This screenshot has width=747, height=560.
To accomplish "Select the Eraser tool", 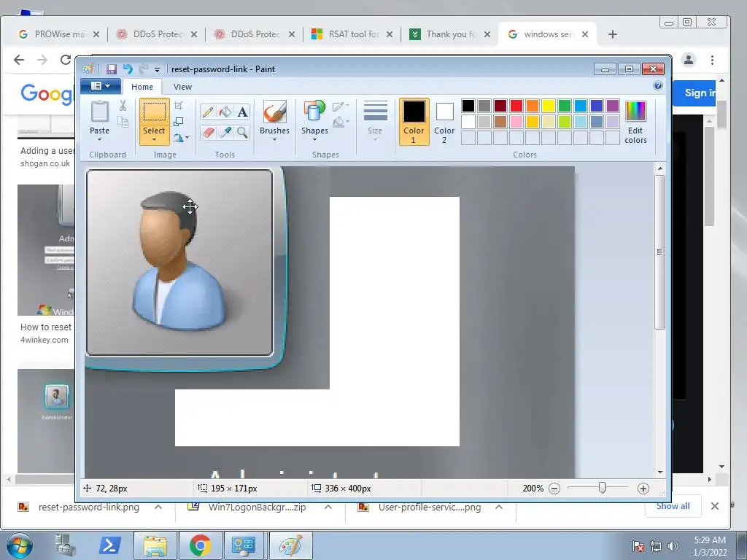I will [x=208, y=132].
